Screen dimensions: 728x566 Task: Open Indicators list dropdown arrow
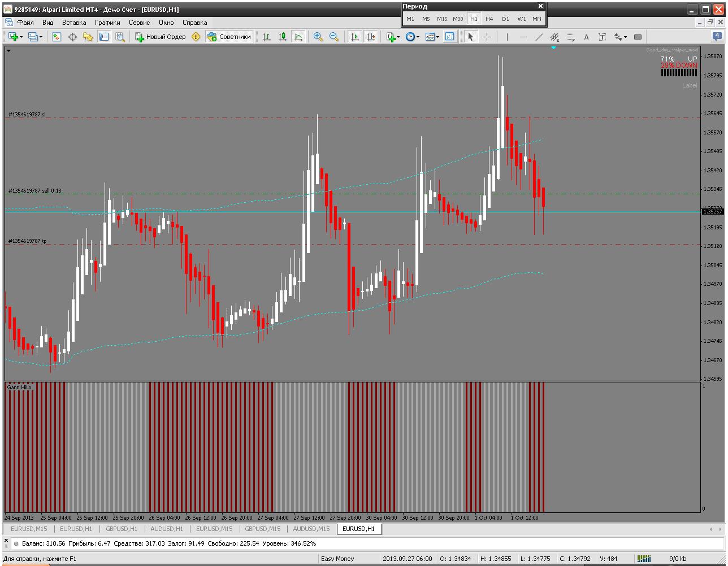tap(398, 37)
